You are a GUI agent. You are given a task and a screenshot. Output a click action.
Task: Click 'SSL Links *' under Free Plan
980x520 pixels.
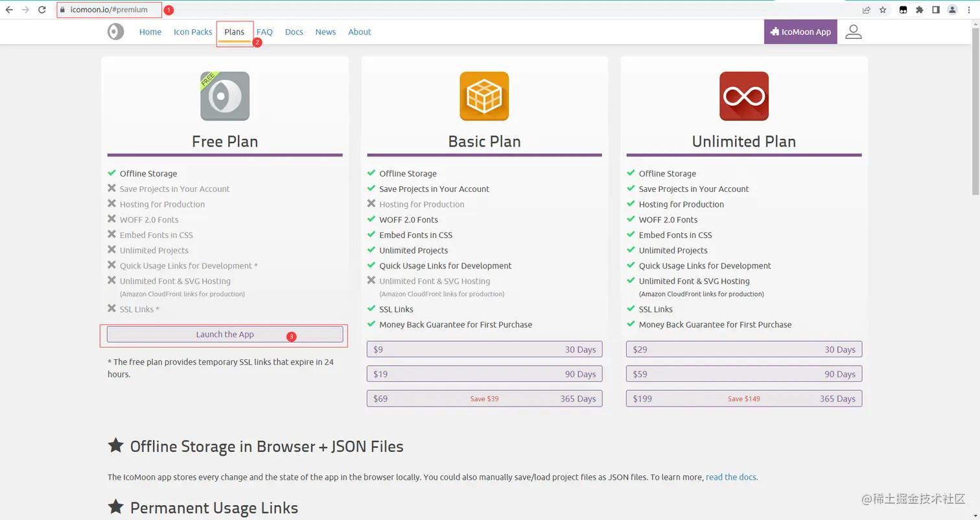point(139,309)
